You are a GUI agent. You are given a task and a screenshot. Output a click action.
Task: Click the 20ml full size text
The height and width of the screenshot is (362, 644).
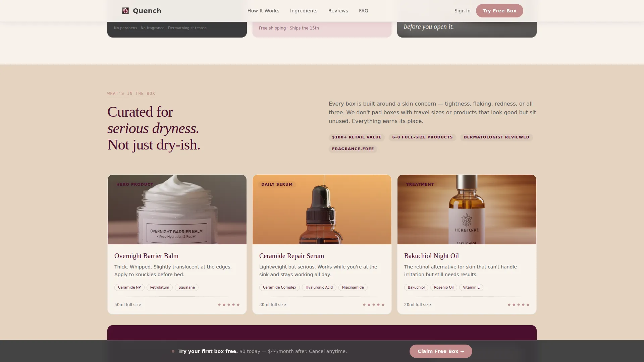[x=418, y=305]
